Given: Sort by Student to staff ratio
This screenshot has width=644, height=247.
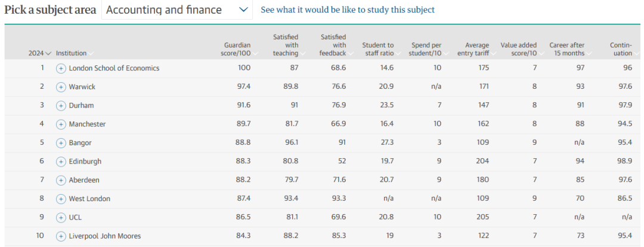Looking at the screenshot, I should point(378,49).
